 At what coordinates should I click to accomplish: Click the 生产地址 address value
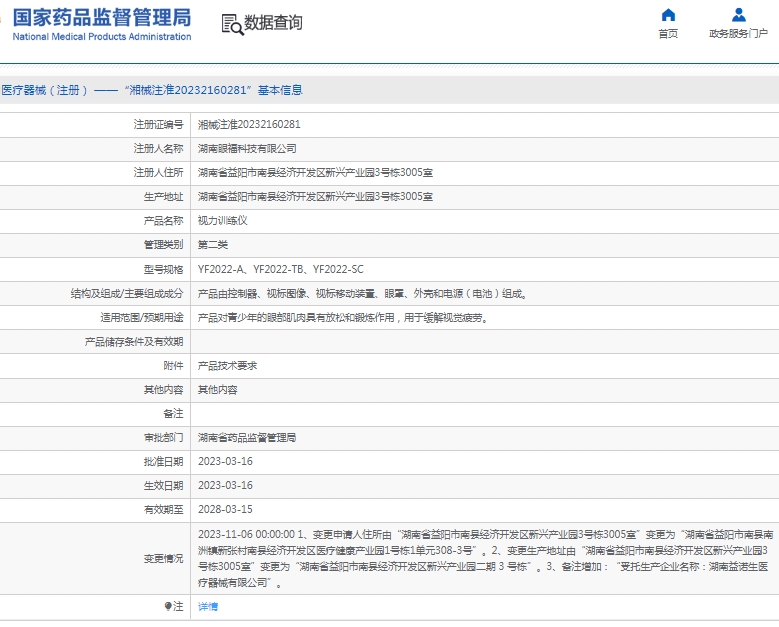tap(315, 197)
